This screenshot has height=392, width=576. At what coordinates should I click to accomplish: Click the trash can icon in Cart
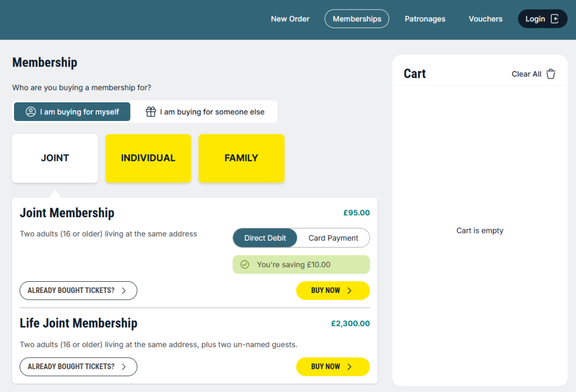point(551,74)
